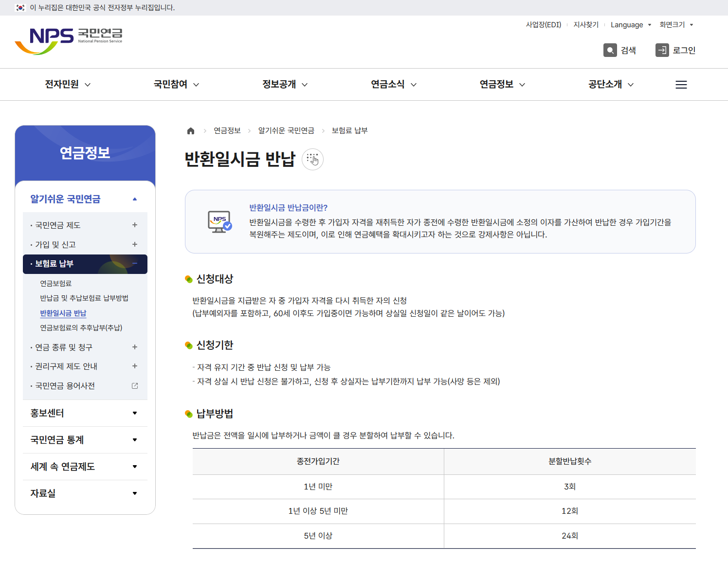Click the 검색 search magnifier icon
The image size is (728, 562).
(x=609, y=50)
